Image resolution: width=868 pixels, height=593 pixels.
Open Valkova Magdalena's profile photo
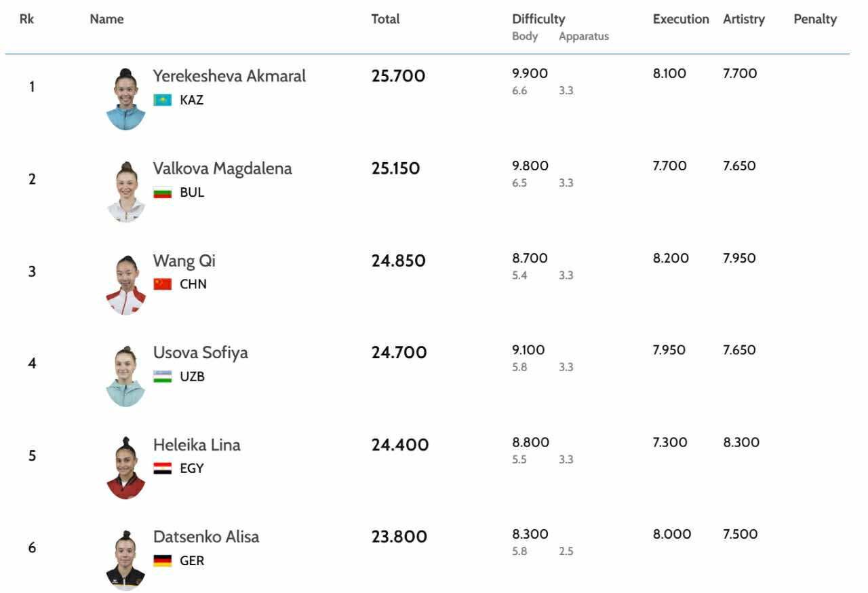(125, 191)
